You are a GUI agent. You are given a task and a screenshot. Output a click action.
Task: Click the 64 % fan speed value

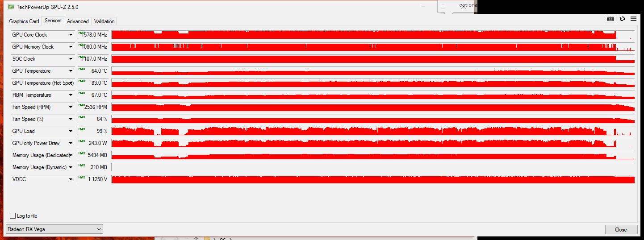[93, 119]
